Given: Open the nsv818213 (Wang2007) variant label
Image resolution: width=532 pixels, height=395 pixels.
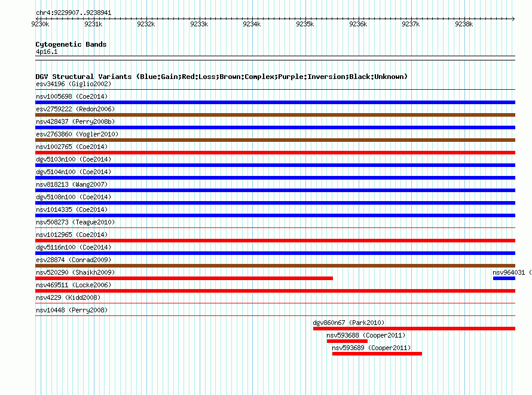Looking at the screenshot, I should (72, 184).
